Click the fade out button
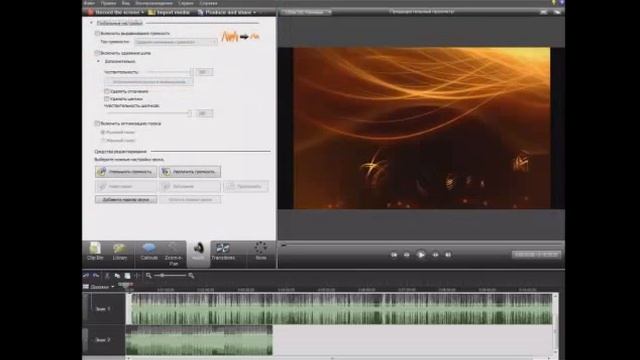Screen dimensions: 640x360 tap(190, 187)
